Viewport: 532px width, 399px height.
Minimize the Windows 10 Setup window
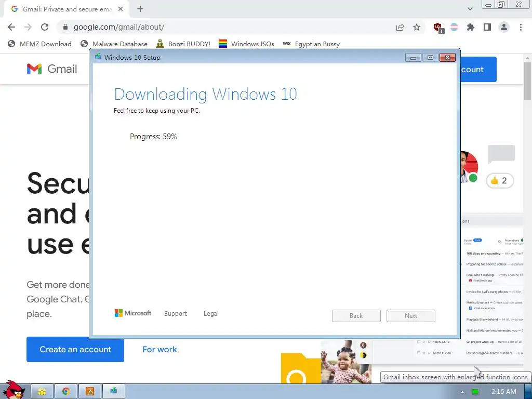pos(413,58)
